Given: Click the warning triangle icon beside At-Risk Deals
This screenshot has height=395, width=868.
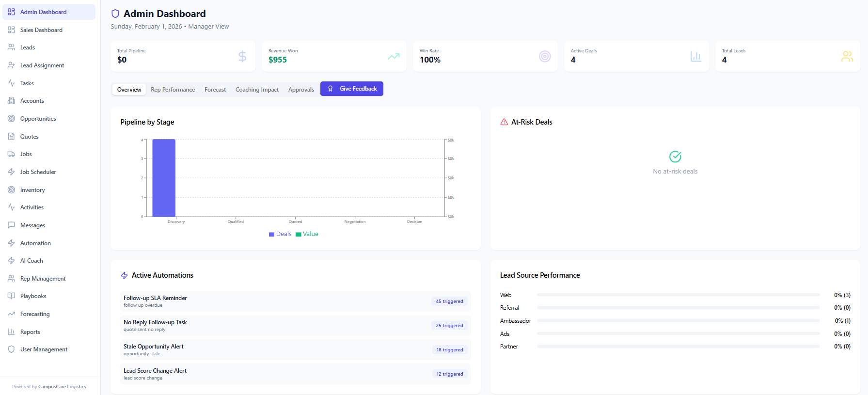Looking at the screenshot, I should (x=504, y=122).
